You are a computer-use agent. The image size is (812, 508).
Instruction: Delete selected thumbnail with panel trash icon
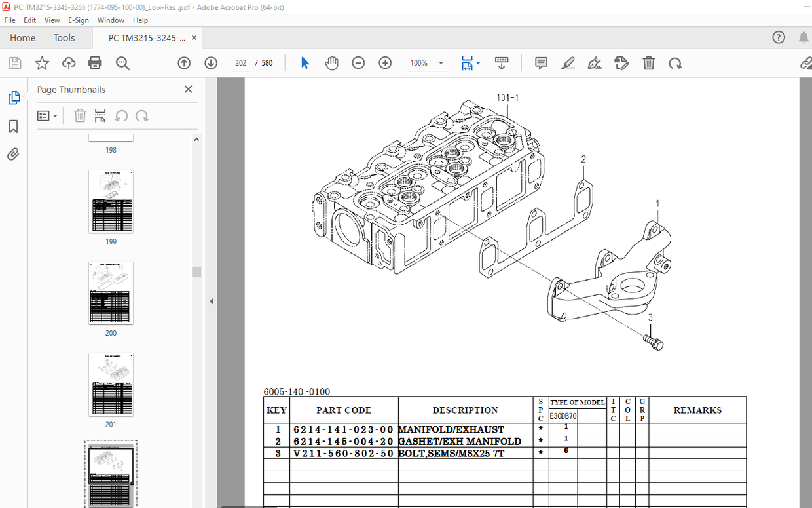tap(80, 115)
